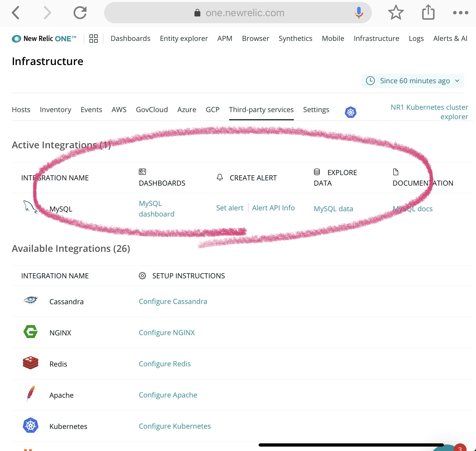Switch to the Hosts tab
The image size is (476, 451).
click(21, 110)
